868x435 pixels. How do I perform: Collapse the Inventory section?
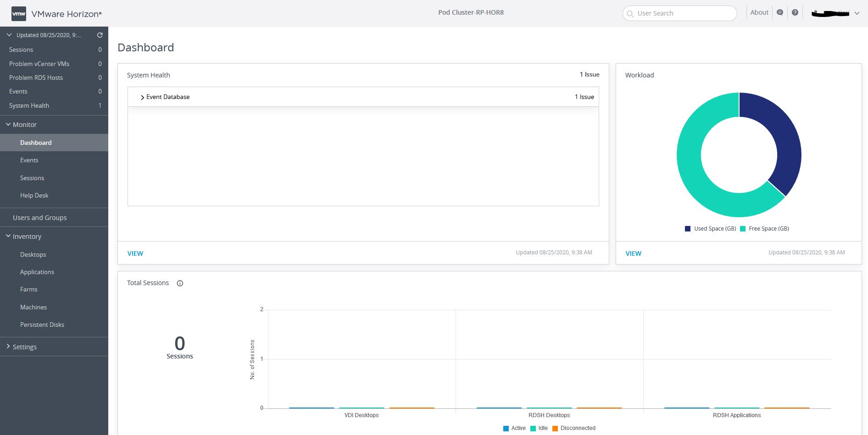8,236
